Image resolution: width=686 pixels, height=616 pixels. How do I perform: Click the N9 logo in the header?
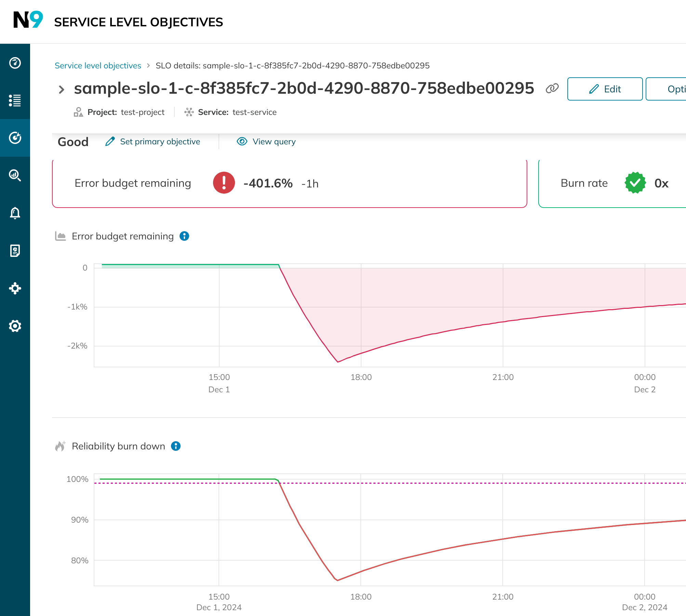pos(28,20)
